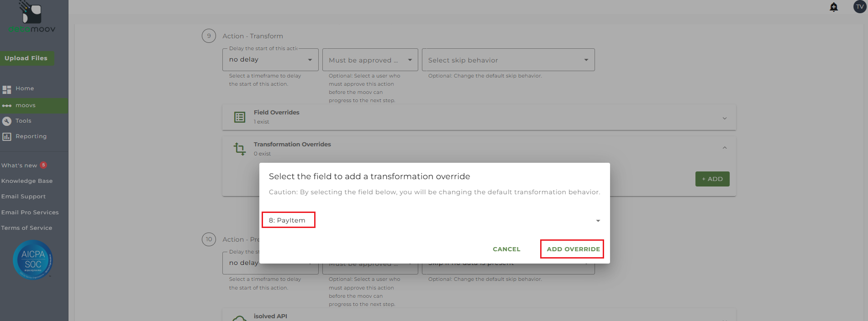The image size is (868, 321).
Task: Click the Field Overrides list icon
Action: pos(240,117)
